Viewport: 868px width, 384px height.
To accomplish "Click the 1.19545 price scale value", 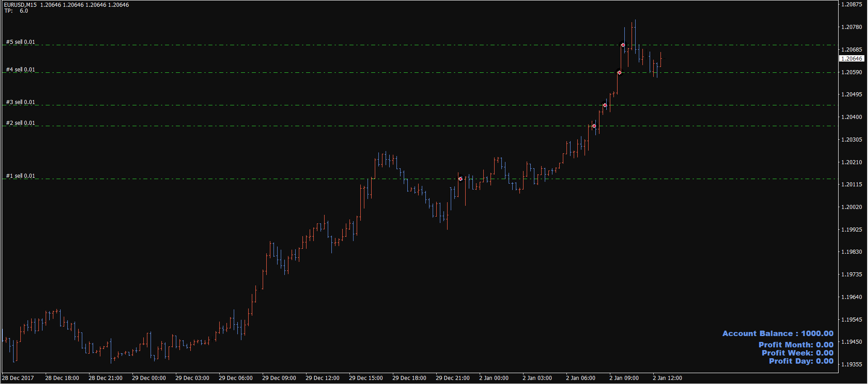I will tap(852, 320).
